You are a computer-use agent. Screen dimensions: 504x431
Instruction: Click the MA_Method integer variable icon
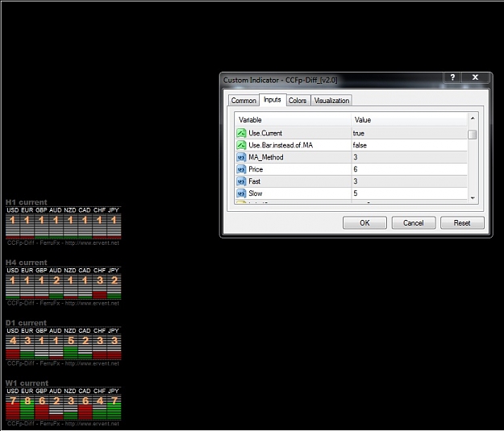coord(241,157)
